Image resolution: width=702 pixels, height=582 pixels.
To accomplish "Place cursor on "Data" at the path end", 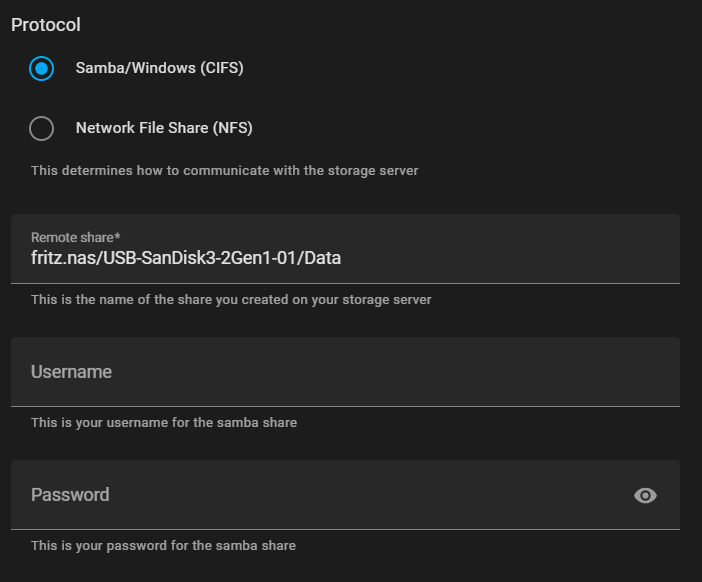I will (323, 259).
